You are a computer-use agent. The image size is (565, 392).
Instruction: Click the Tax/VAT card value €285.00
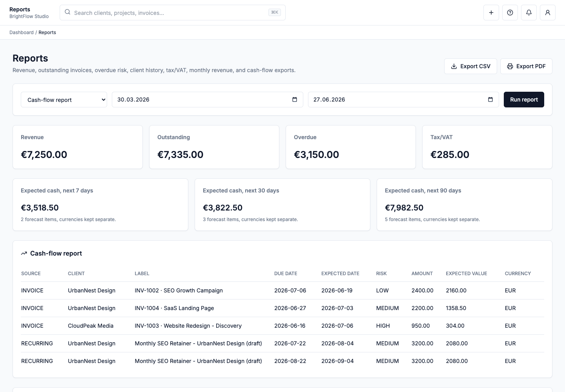coord(450,154)
